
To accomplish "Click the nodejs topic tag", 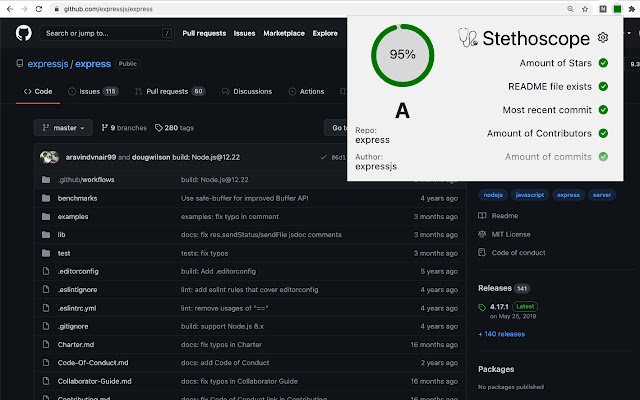I will point(493,195).
